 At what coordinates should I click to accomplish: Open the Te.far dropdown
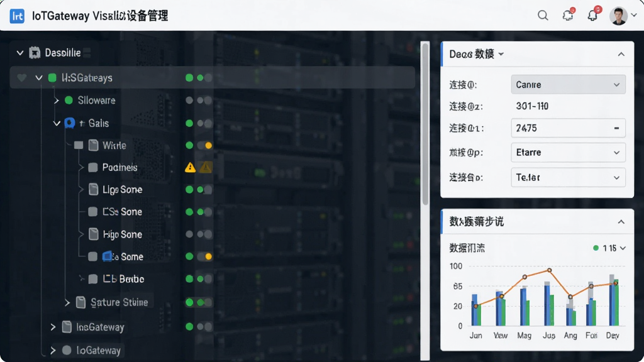pos(568,177)
